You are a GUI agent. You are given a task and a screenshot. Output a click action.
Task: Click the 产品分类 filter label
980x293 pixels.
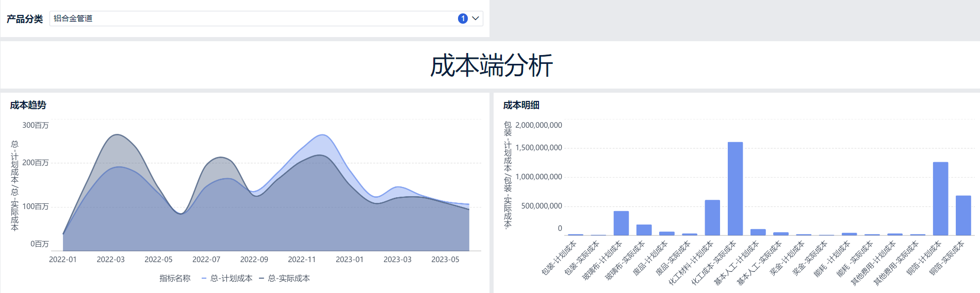tap(25, 19)
